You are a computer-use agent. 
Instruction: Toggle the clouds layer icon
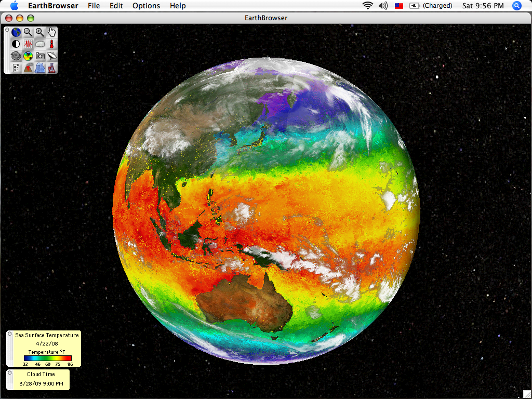(x=39, y=44)
